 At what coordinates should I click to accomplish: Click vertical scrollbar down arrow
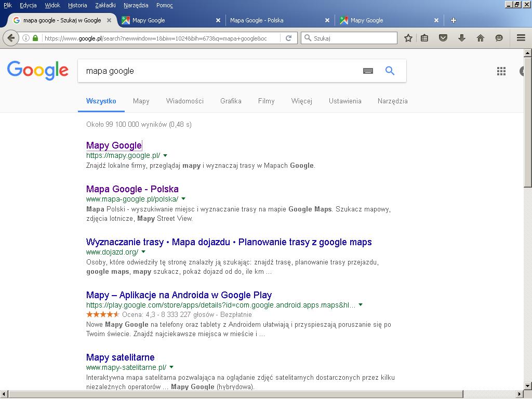pyautogui.click(x=528, y=386)
